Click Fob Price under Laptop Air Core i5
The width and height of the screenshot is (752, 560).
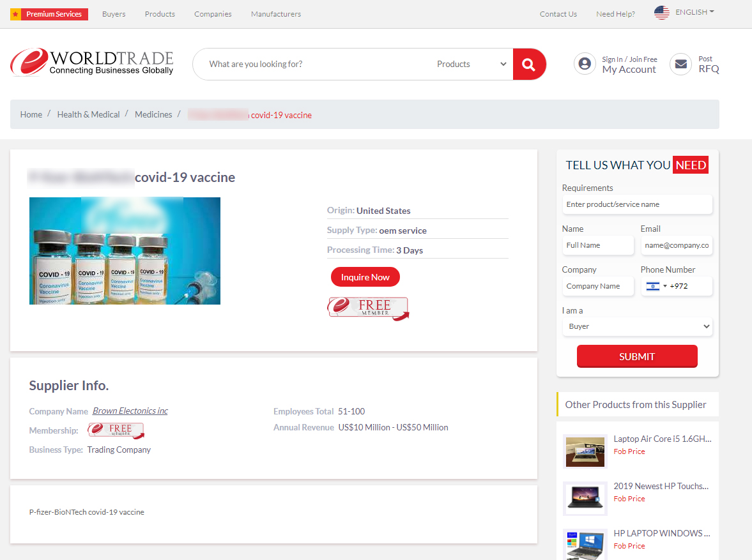point(629,451)
